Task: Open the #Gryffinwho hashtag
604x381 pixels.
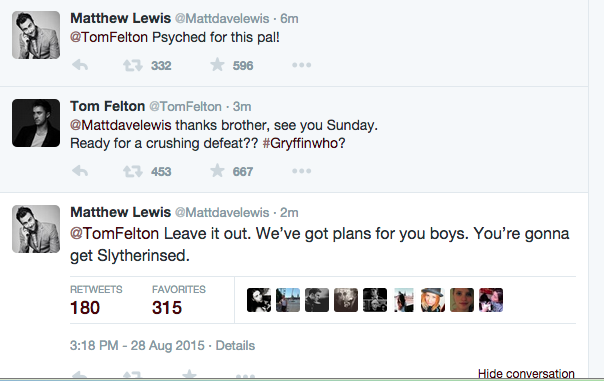Action: [x=304, y=143]
